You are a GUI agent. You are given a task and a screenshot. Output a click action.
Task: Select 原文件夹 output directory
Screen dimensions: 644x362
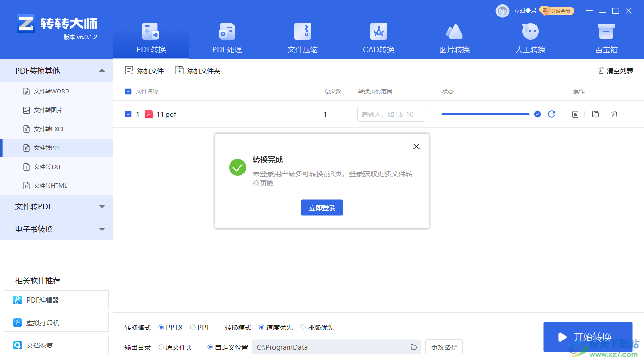tap(175, 347)
